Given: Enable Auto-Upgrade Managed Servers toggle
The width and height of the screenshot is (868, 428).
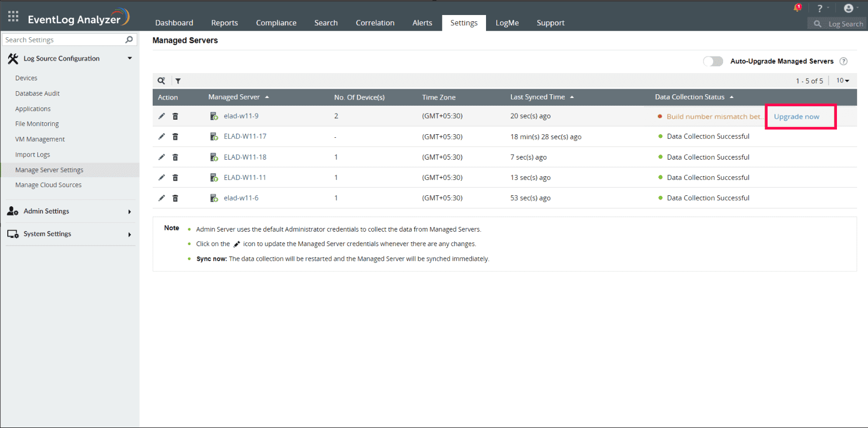Looking at the screenshot, I should (713, 61).
